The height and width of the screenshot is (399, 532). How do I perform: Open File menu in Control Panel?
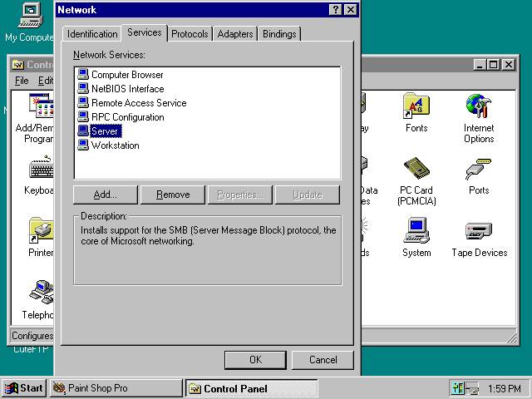pyautogui.click(x=22, y=81)
